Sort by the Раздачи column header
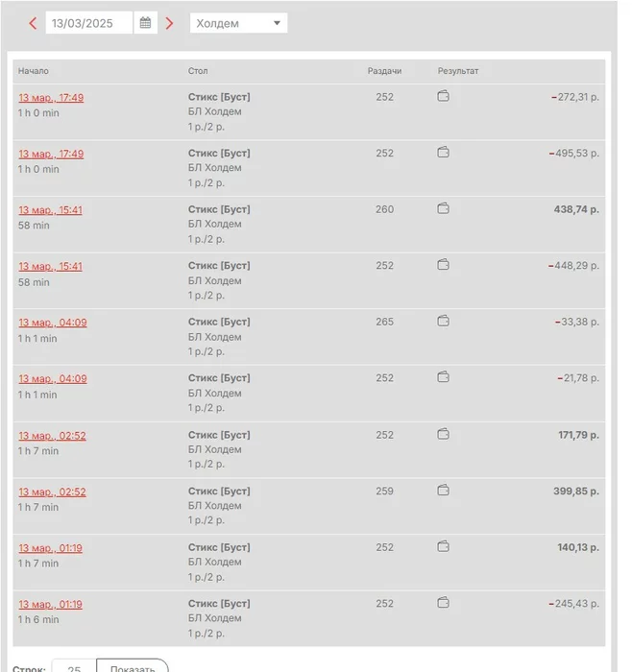632x672 pixels. pos(384,71)
